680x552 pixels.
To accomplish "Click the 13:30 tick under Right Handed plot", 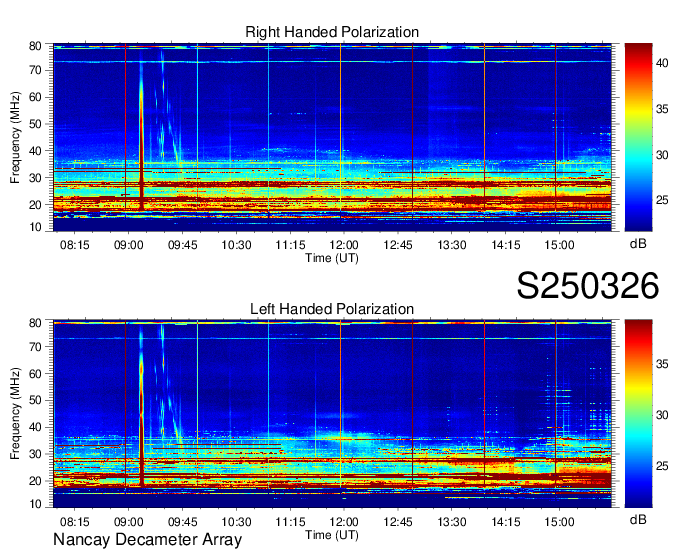I will tap(451, 245).
